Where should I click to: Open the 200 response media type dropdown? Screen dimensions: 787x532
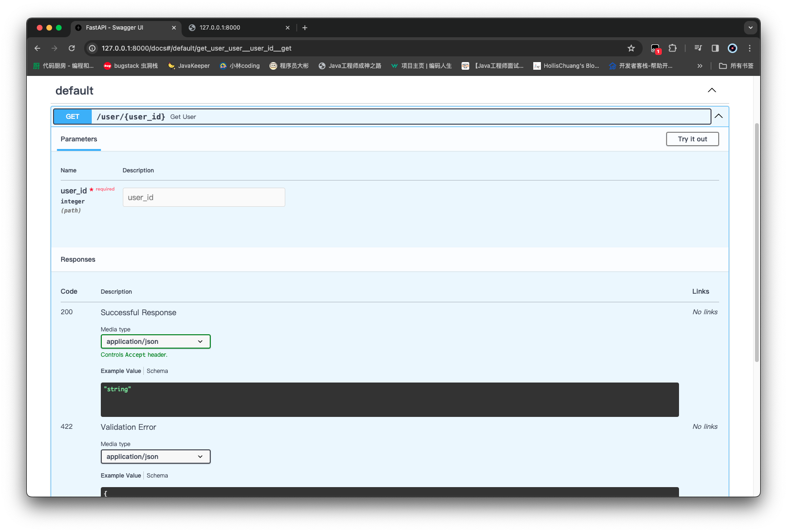[156, 341]
